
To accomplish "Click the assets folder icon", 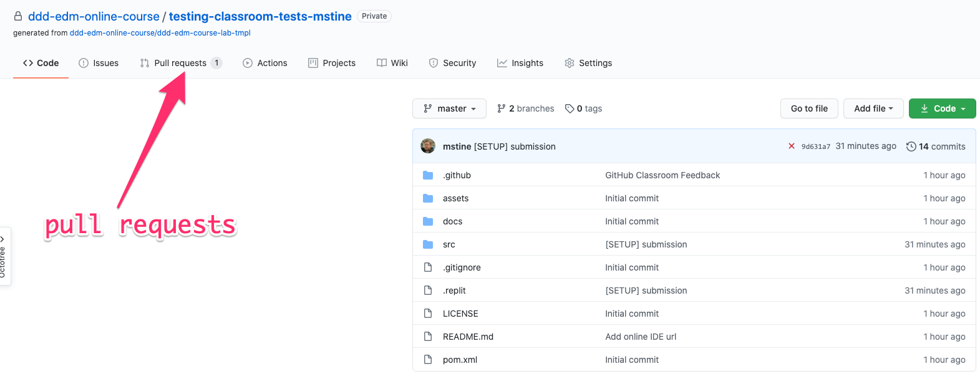I will [x=428, y=198].
